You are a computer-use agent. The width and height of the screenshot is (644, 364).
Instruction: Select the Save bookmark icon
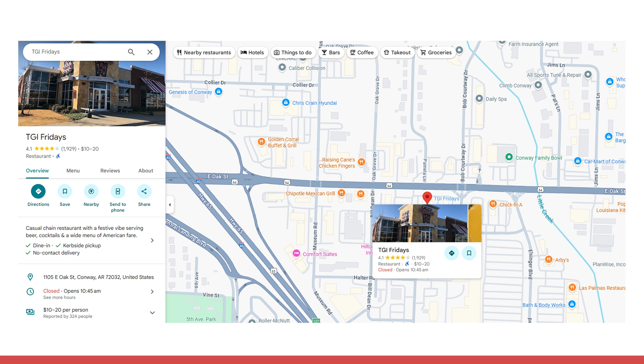coord(65,191)
